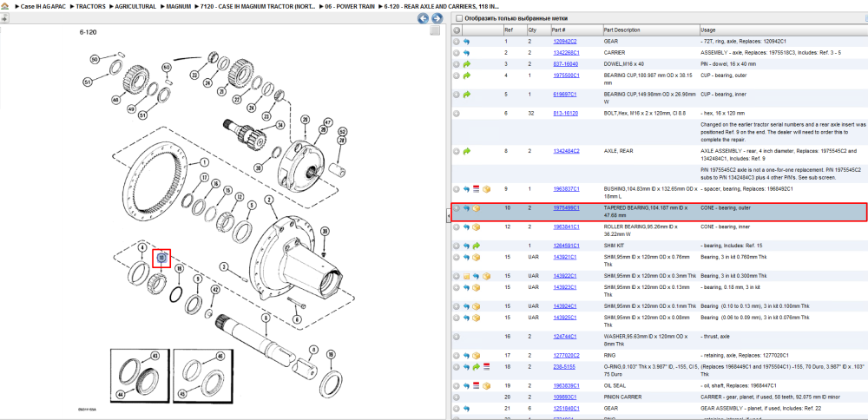Click the green arrow icon in the O-RING 238-5155 row
The image size is (868, 420).
pyautogui.click(x=476, y=367)
